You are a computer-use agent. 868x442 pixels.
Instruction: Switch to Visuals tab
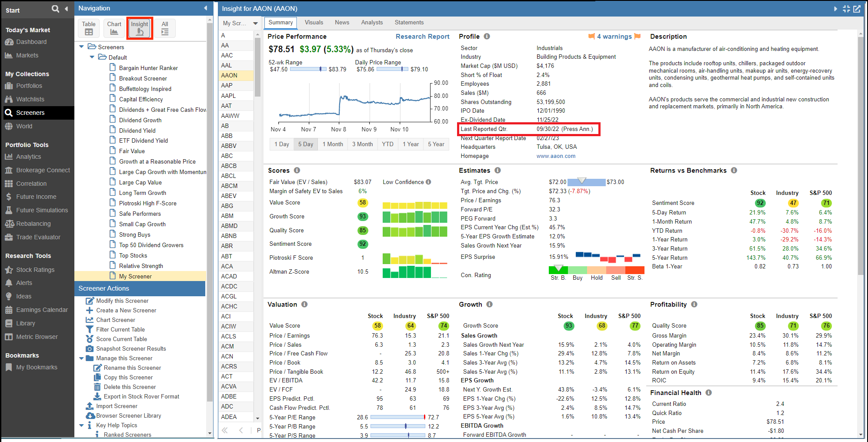pos(314,23)
